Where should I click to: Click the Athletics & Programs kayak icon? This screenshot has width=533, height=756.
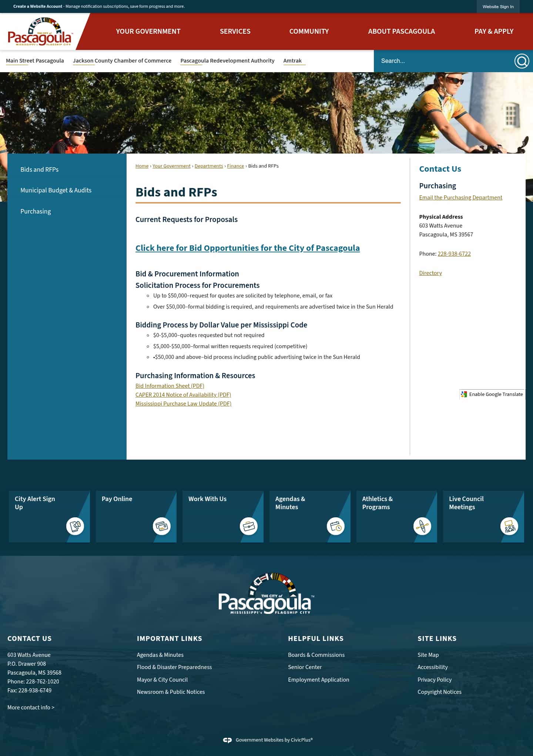pyautogui.click(x=422, y=526)
